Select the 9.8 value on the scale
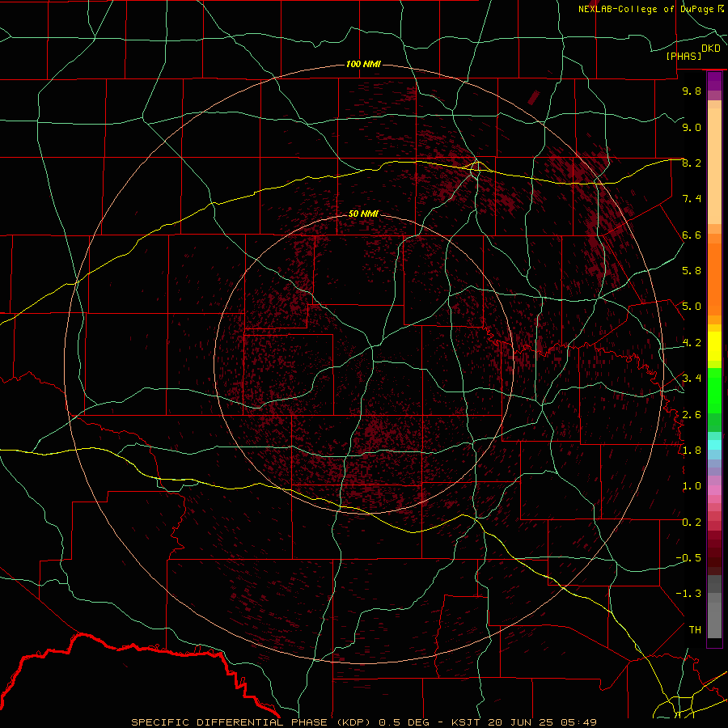The width and height of the screenshot is (728, 728). pos(692,91)
